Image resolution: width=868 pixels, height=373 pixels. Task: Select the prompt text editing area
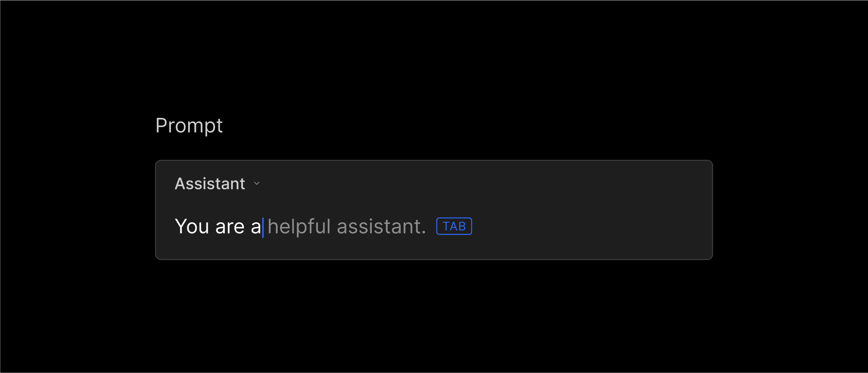[x=409, y=226]
